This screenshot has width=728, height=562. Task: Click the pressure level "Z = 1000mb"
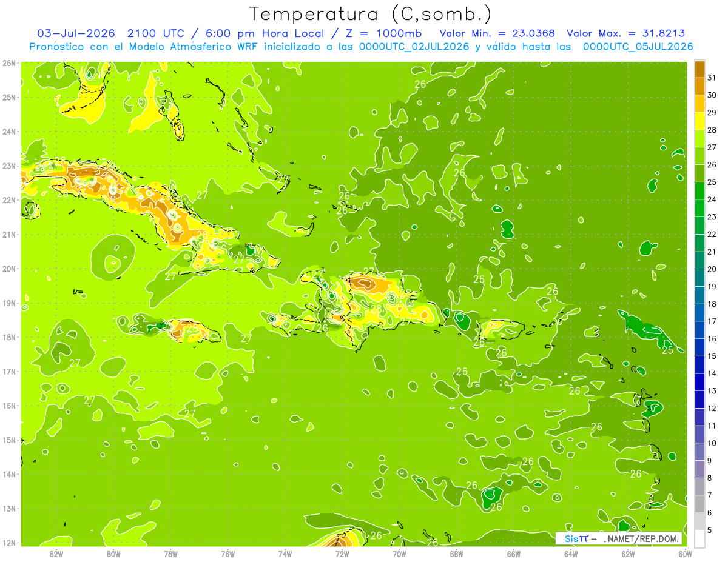click(x=383, y=33)
